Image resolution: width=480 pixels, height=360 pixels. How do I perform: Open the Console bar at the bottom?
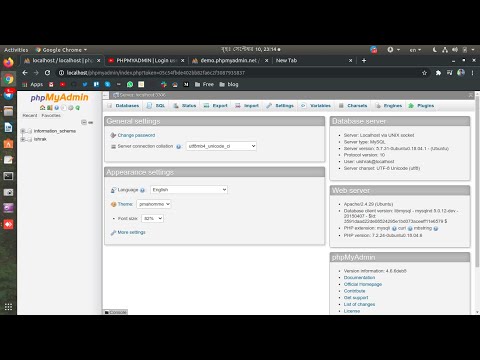[x=115, y=312]
